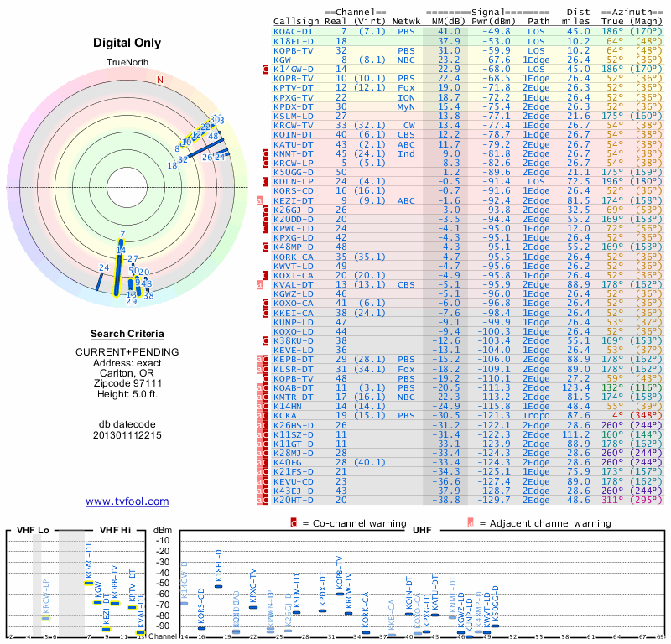Click the KOAC-DT bar in the VHF Hi chart

(88, 582)
